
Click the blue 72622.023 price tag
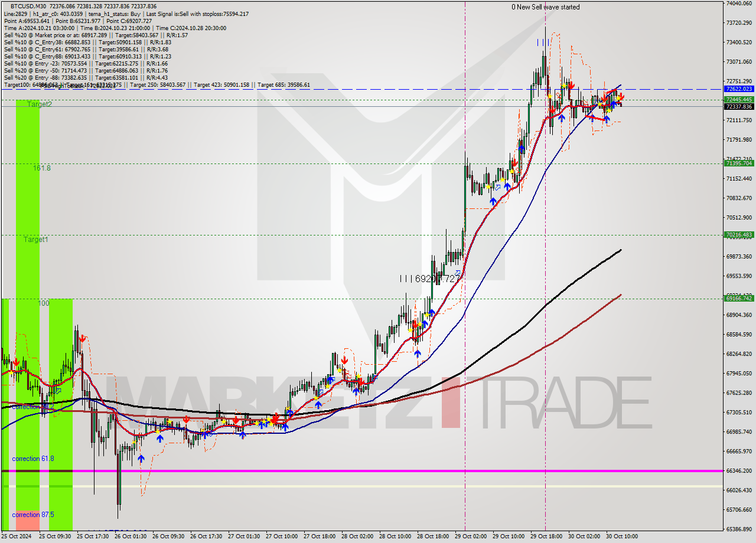pyautogui.click(x=739, y=89)
